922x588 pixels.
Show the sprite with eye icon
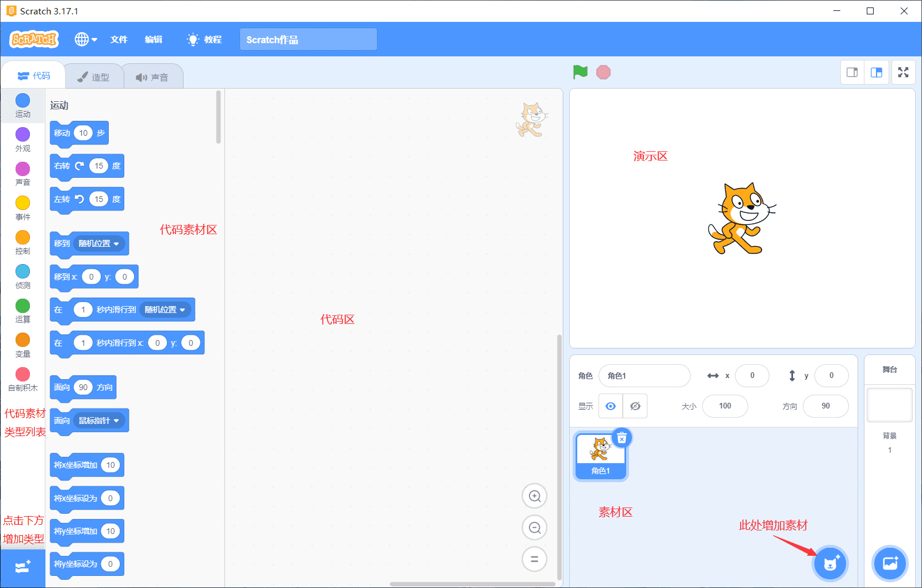click(x=611, y=406)
